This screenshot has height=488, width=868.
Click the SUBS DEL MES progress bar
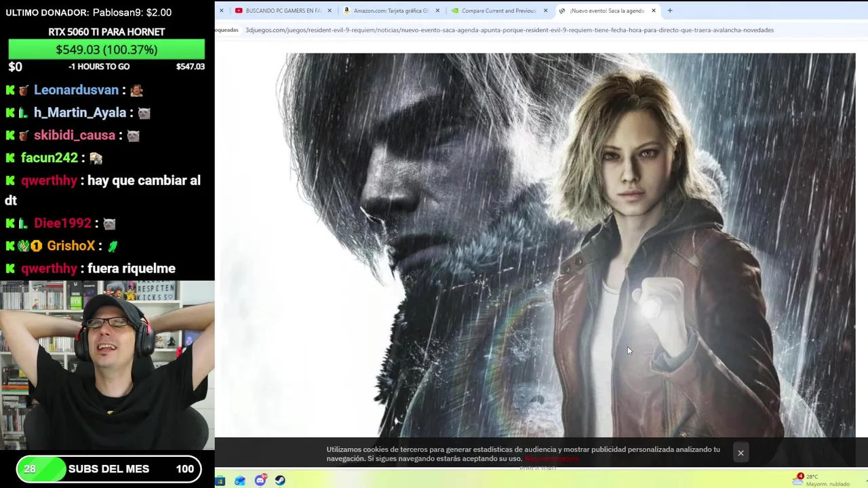point(109,469)
